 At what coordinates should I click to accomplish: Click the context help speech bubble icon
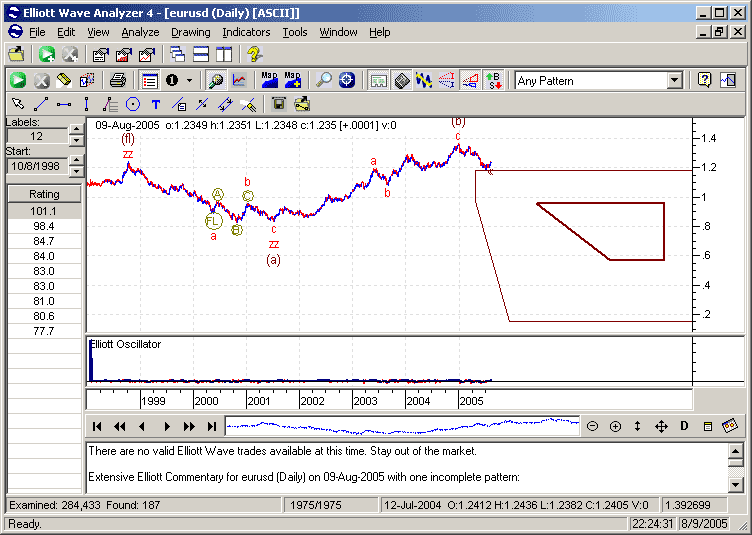pos(705,80)
